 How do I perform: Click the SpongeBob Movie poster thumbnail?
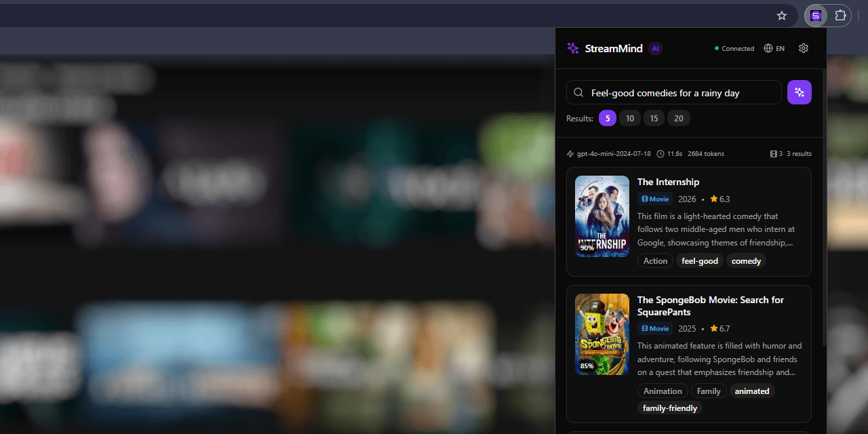tap(601, 334)
